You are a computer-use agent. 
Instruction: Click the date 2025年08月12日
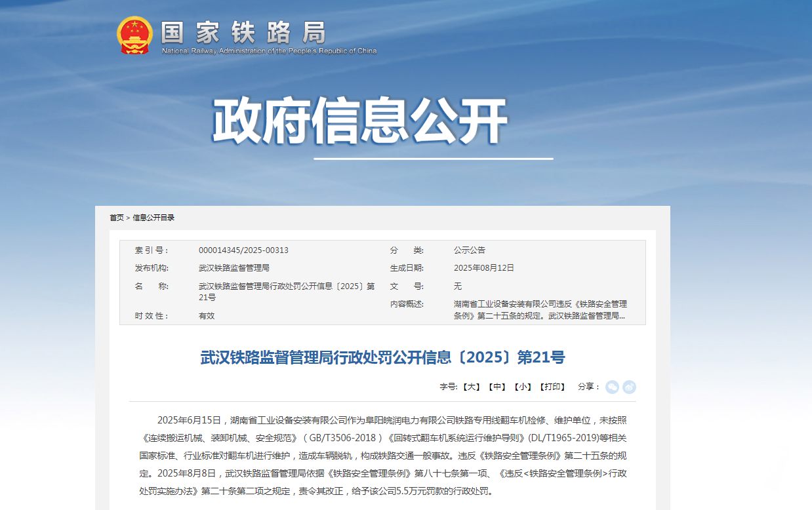484,268
